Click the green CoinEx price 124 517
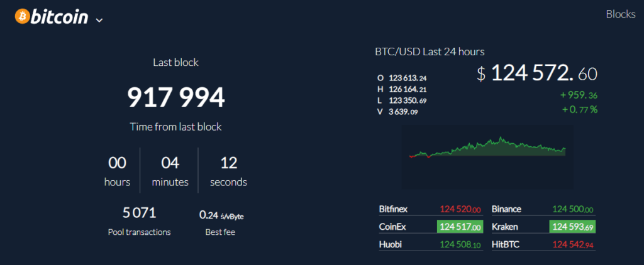Image resolution: width=644 pixels, height=265 pixels. pyautogui.click(x=459, y=227)
